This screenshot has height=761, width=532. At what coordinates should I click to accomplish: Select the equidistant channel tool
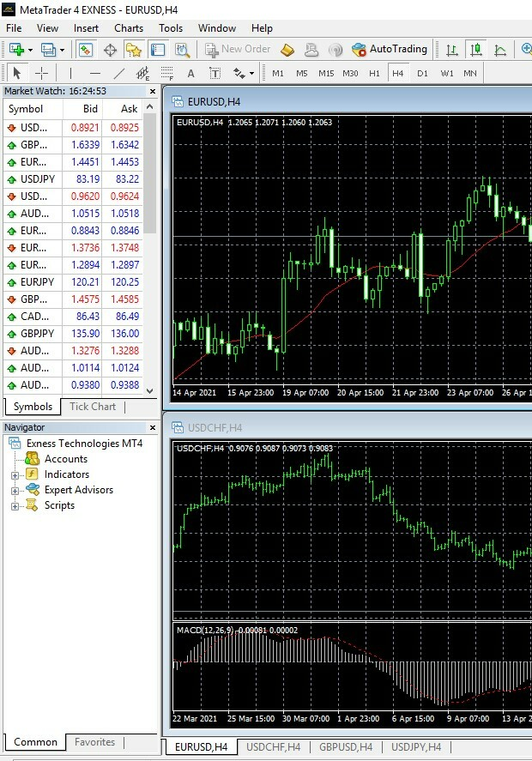(142, 73)
